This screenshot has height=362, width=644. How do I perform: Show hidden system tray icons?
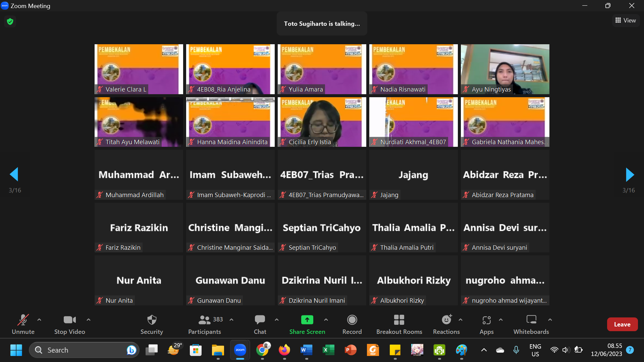coord(484,350)
